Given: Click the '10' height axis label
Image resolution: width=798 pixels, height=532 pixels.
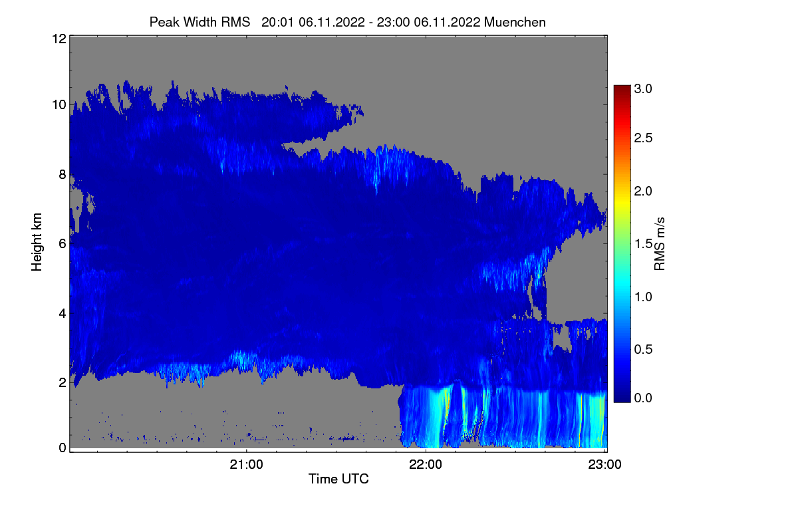Looking at the screenshot, I should coord(58,104).
